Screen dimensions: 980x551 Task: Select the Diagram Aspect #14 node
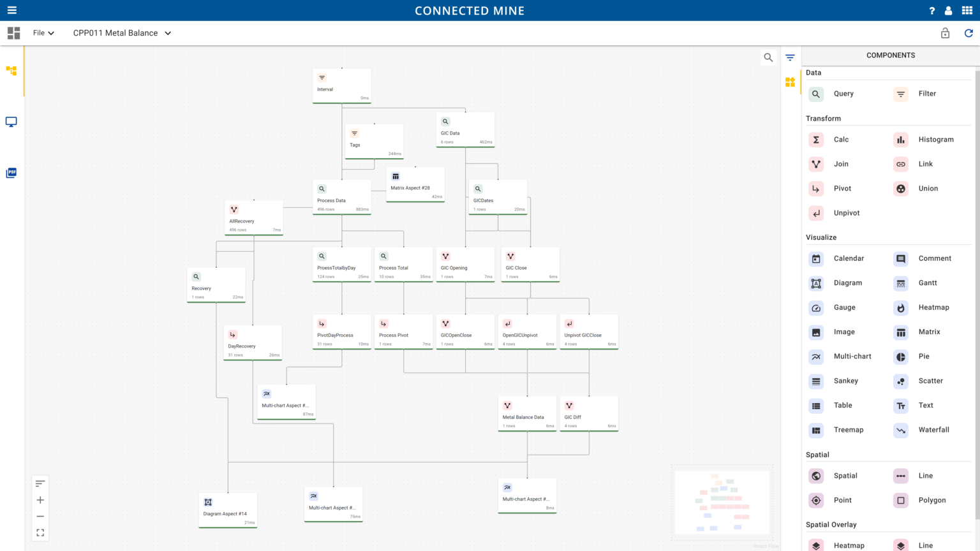[228, 510]
